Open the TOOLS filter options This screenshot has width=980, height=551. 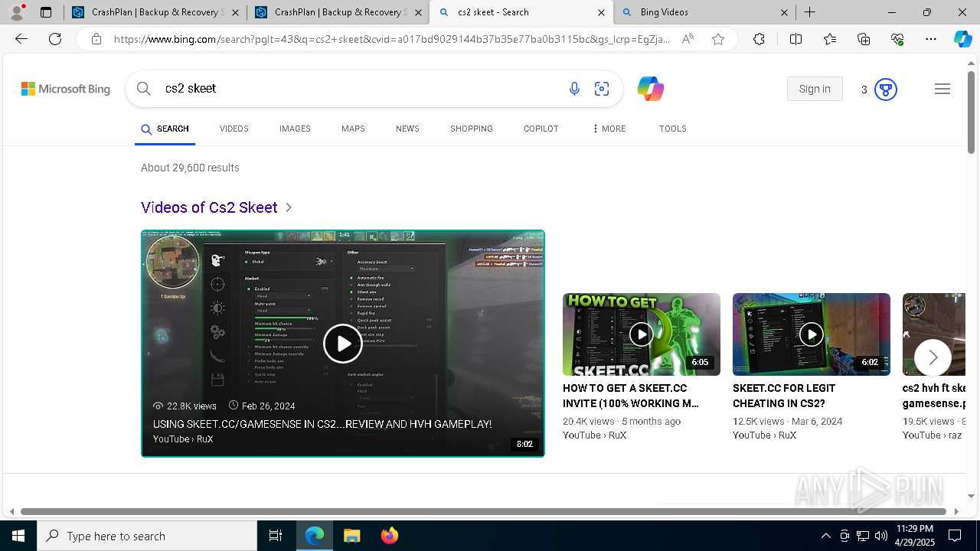click(x=673, y=129)
